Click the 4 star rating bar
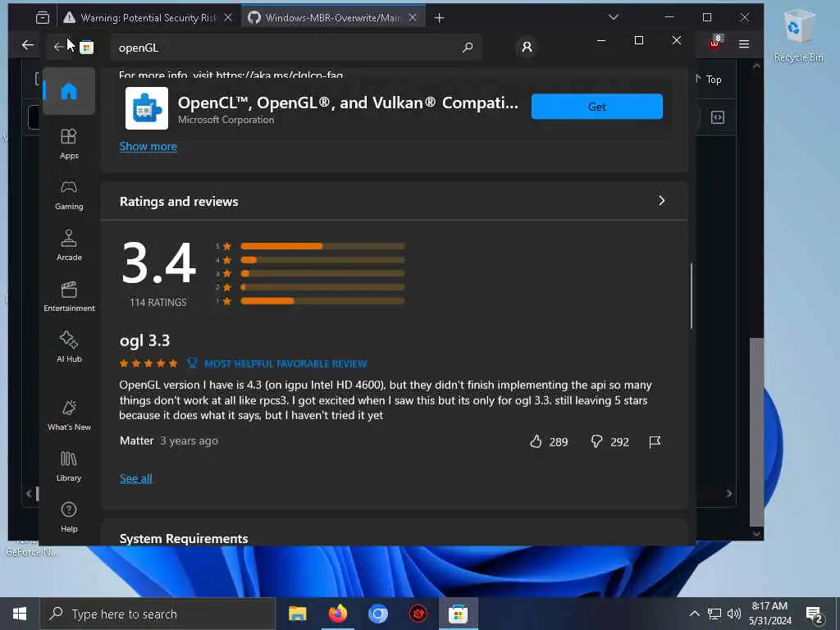Viewport: 840px width, 630px height. tap(322, 260)
